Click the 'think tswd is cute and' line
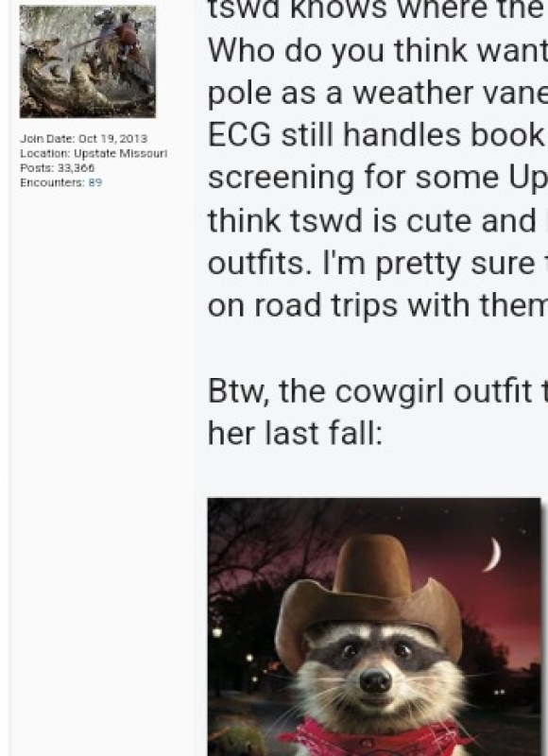Image resolution: width=548 pixels, height=756 pixels. [x=377, y=220]
